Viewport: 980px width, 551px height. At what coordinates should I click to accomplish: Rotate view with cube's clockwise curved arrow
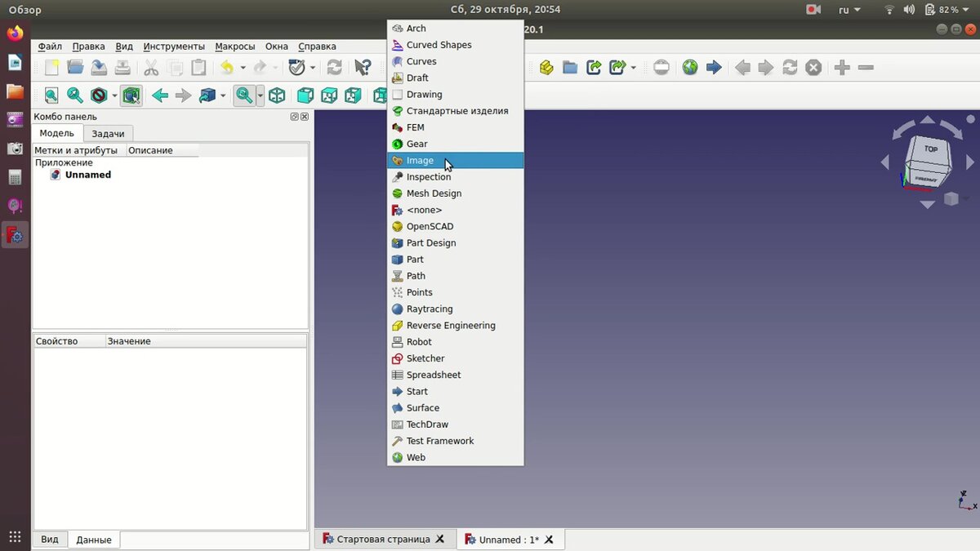coord(952,130)
